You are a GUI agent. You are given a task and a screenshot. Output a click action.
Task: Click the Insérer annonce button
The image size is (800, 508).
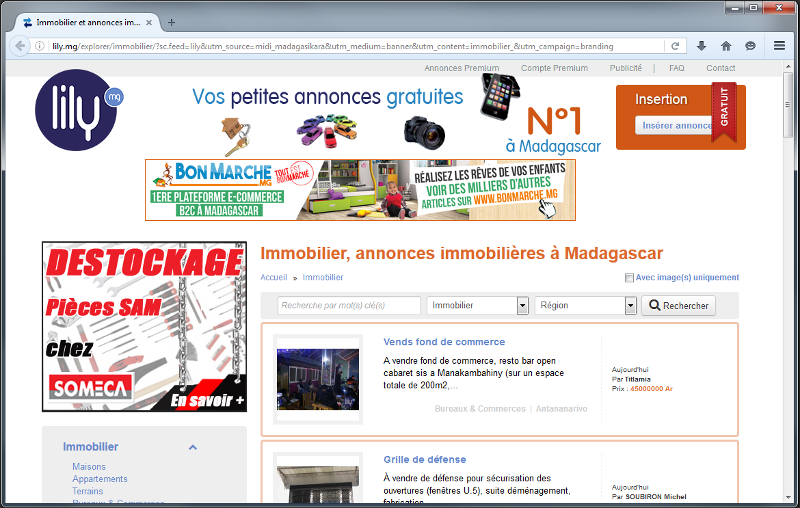[674, 125]
